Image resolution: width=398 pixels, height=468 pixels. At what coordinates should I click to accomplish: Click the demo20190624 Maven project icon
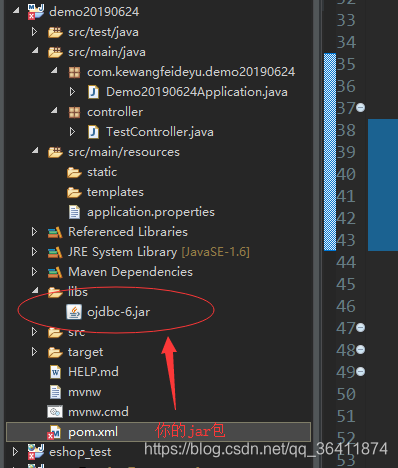[36, 12]
